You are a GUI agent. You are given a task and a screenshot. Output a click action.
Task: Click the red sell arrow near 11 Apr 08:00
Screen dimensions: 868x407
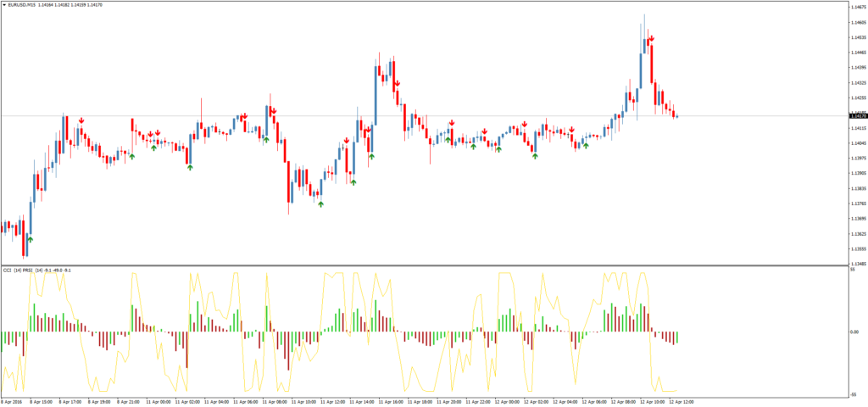click(273, 109)
